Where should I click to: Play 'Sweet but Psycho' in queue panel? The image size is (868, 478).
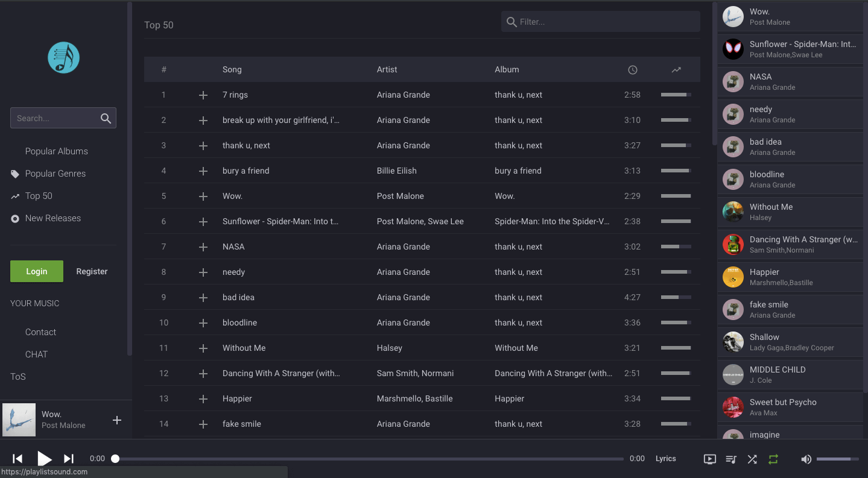point(790,407)
